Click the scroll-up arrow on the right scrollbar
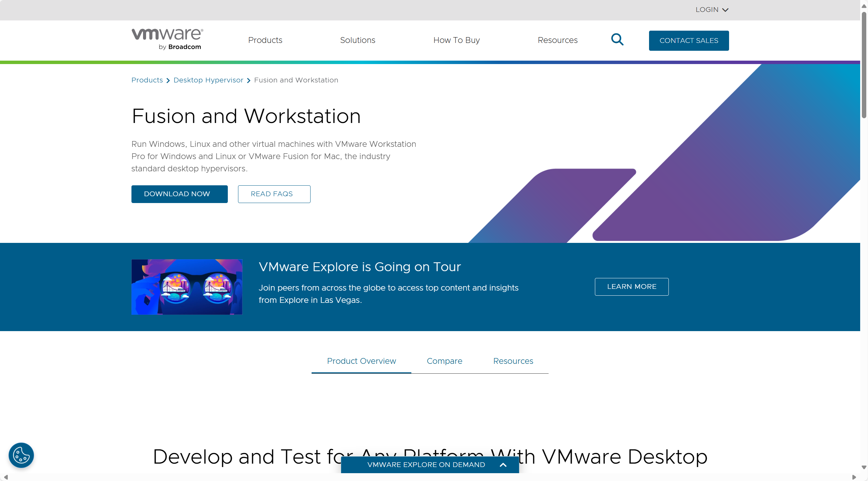 coord(864,5)
